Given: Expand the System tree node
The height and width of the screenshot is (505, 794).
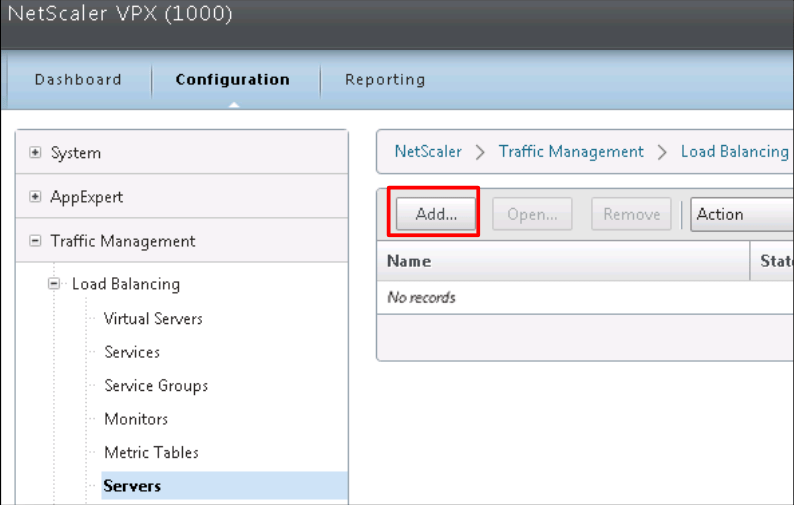Looking at the screenshot, I should pos(36,153).
